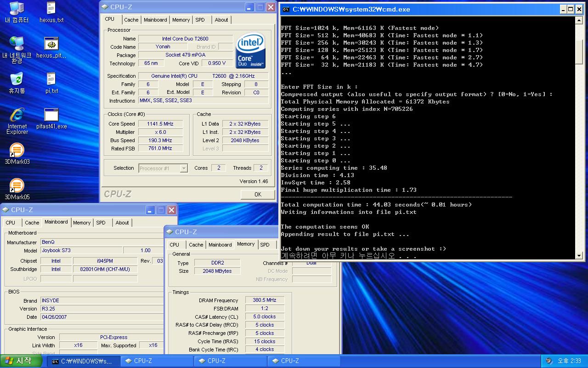Click Rated FSB value 761.0 MHz

(160, 149)
